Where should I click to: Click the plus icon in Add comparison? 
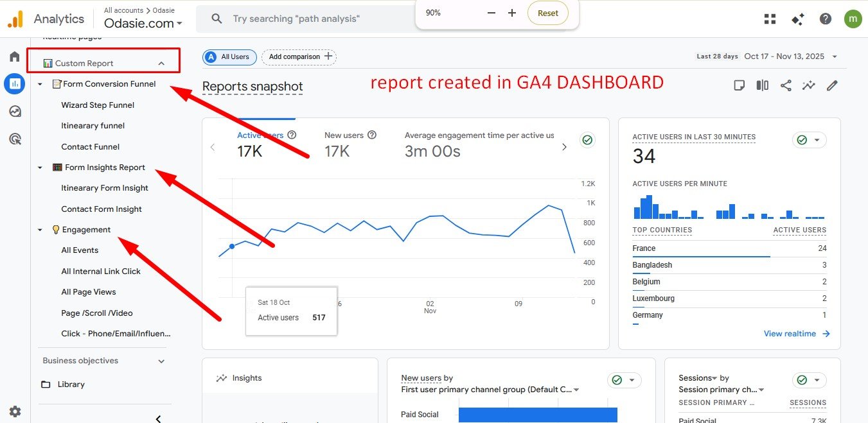(x=328, y=56)
